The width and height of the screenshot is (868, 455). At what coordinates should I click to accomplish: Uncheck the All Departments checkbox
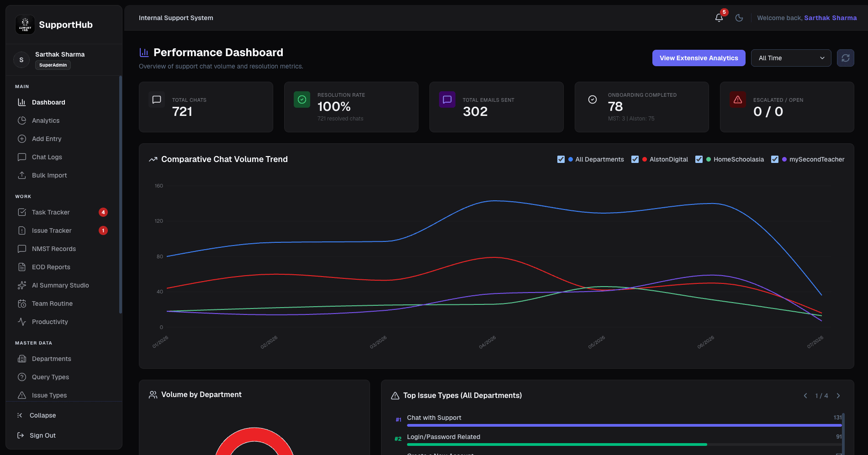[561, 159]
